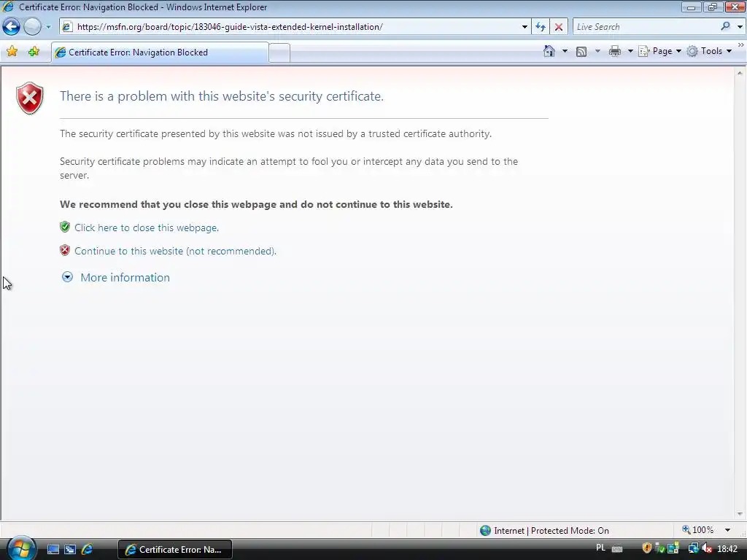The width and height of the screenshot is (747, 560).
Task: Click the scrollbar up arrow
Action: [740, 74]
